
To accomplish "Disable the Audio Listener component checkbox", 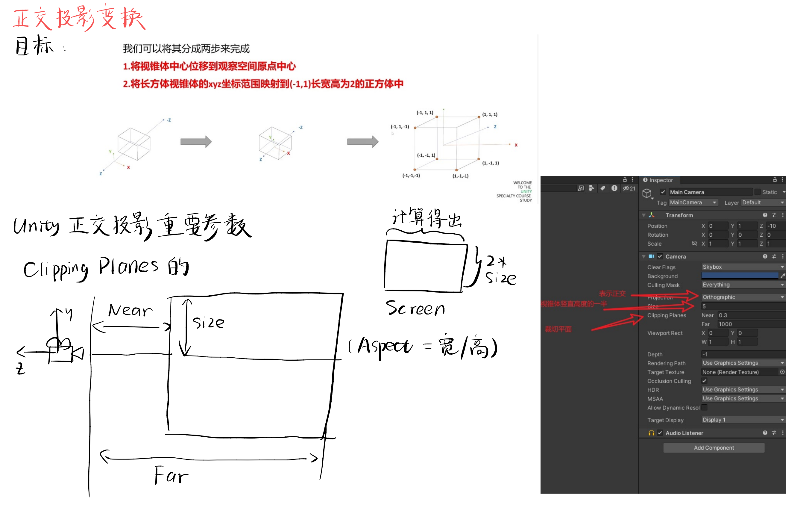I will pyautogui.click(x=660, y=433).
